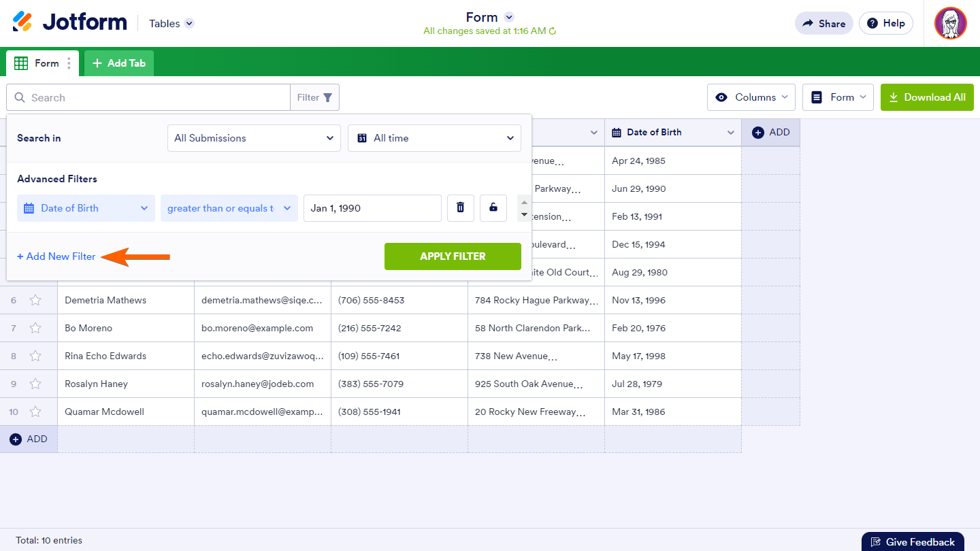Change the Date of Birth filter field
The height and width of the screenshot is (551, 980).
(x=86, y=208)
